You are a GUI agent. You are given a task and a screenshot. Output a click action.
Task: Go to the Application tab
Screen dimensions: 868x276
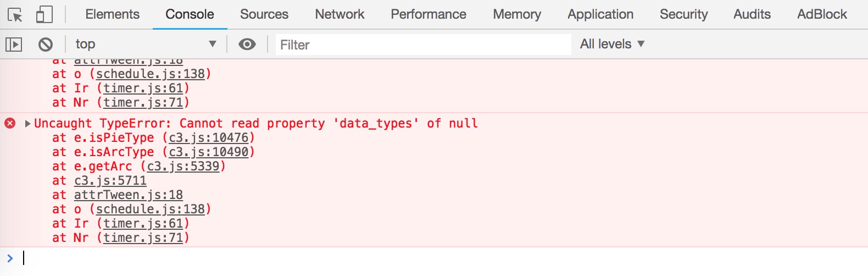(x=600, y=14)
